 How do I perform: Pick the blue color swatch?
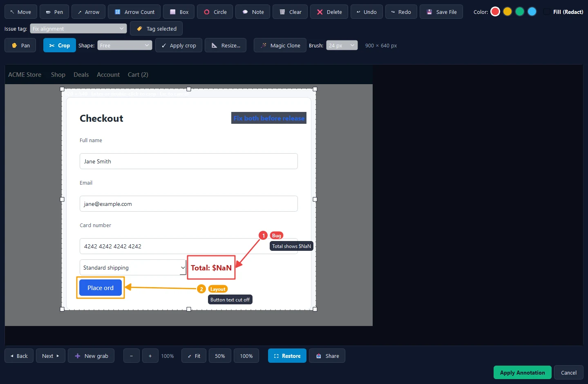(532, 12)
